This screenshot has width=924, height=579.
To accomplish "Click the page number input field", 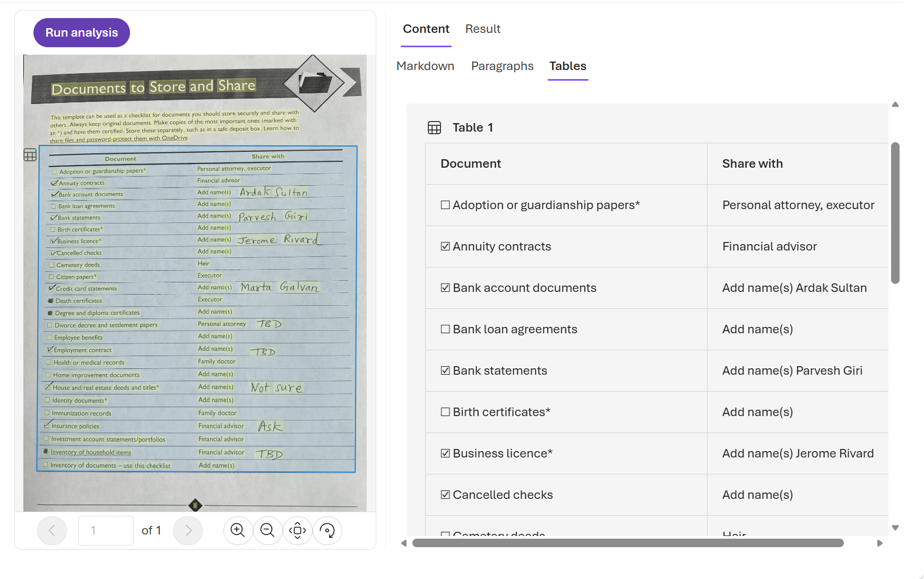I will click(106, 530).
